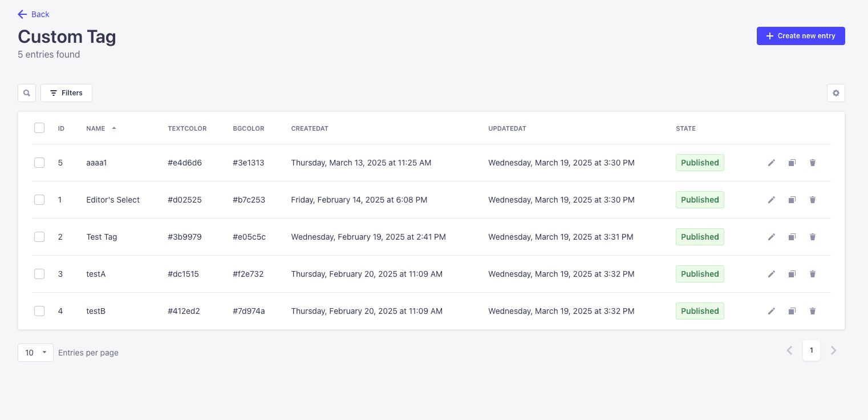Go to page 1 in the pagination

pos(812,350)
